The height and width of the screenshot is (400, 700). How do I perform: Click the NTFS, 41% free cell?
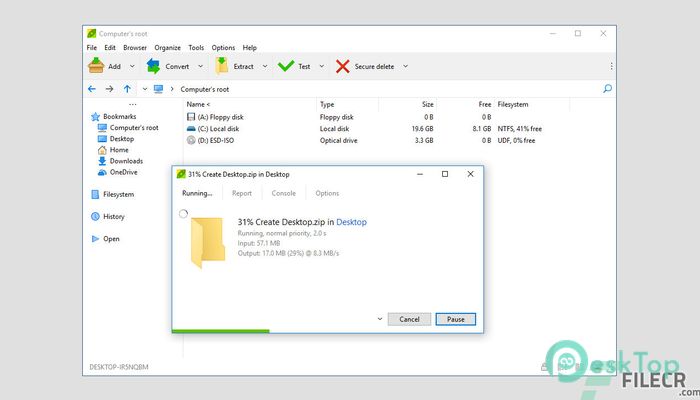tap(520, 129)
